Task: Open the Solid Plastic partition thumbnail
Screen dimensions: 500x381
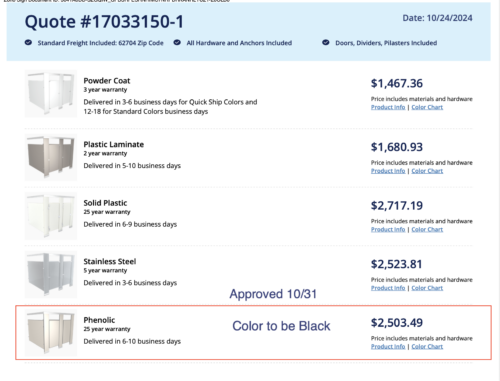Action: tap(51, 216)
